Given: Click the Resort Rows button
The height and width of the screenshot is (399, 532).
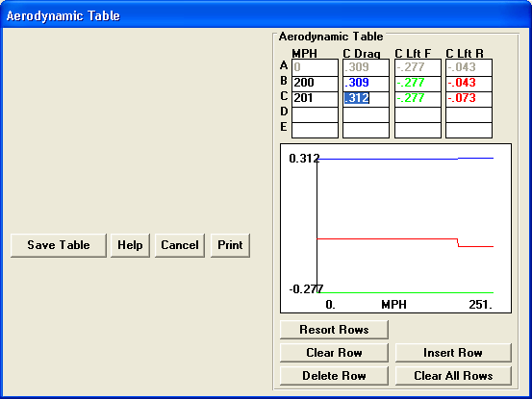Looking at the screenshot, I should point(334,330).
